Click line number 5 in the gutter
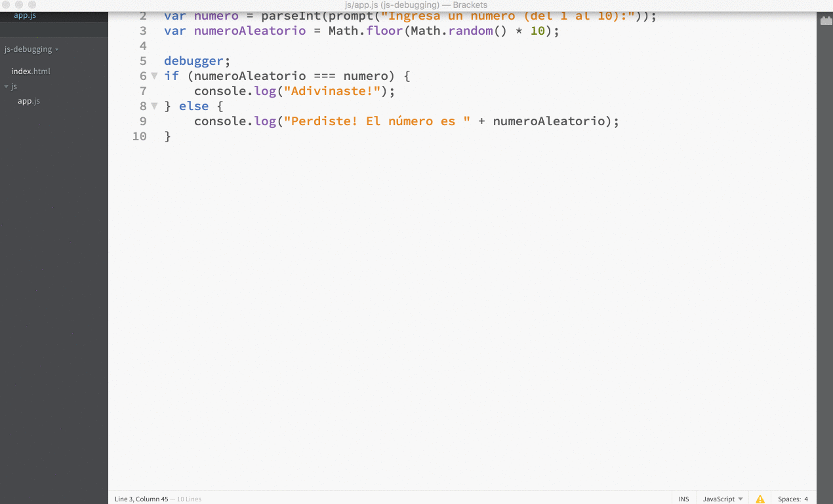 pos(143,61)
